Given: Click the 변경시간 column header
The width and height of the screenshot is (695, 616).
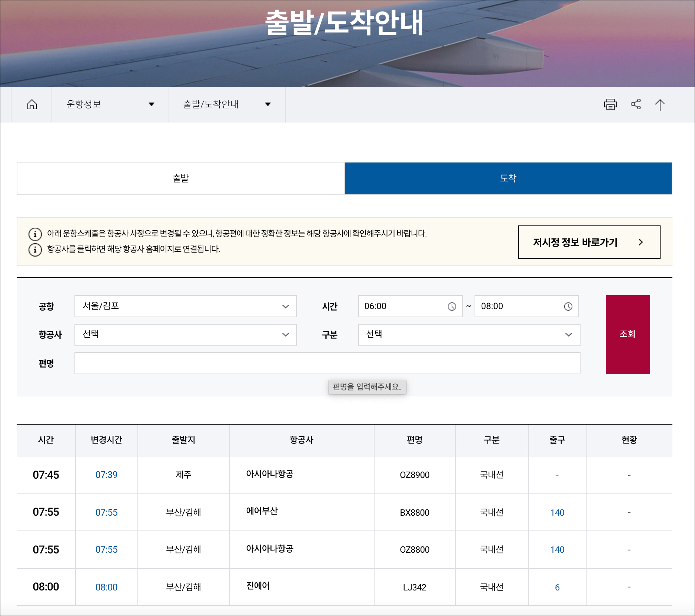Looking at the screenshot, I should coord(107,440).
